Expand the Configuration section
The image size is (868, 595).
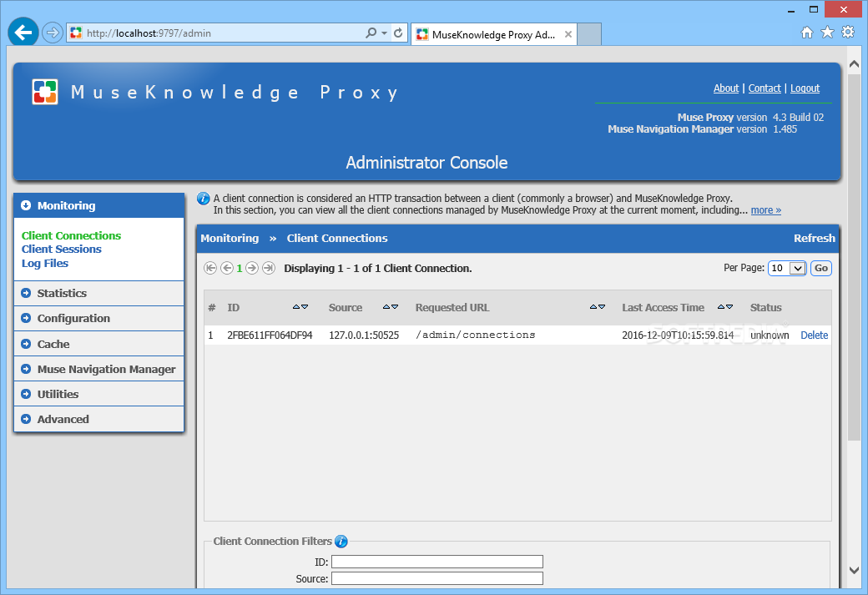coord(99,318)
